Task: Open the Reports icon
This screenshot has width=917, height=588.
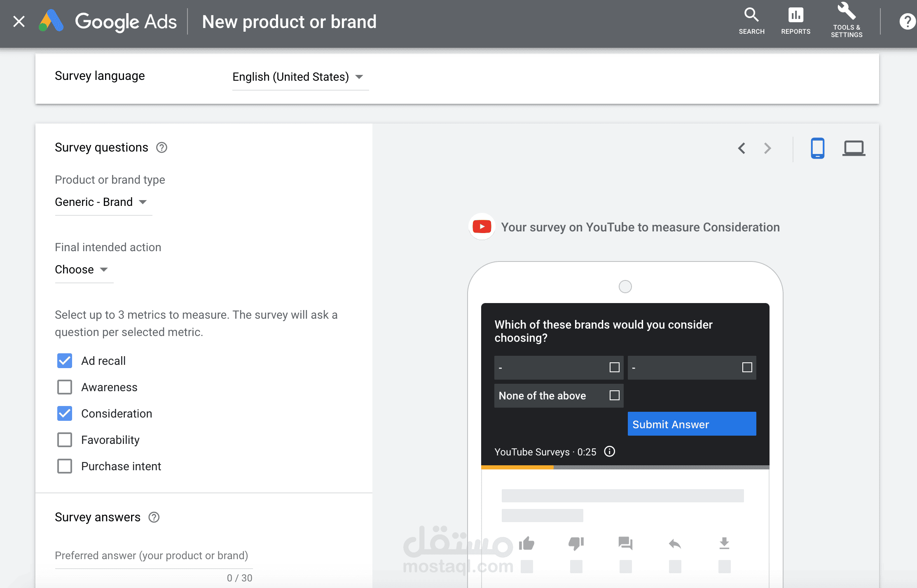Action: click(795, 21)
